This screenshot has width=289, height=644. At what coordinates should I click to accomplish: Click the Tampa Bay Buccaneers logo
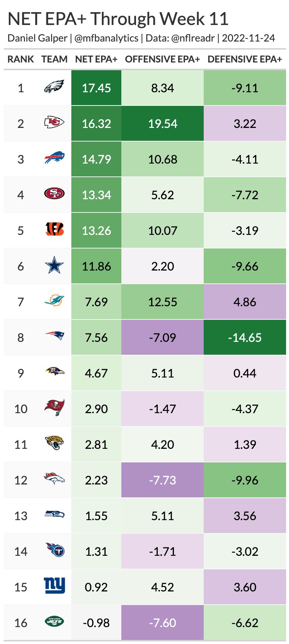click(x=54, y=408)
